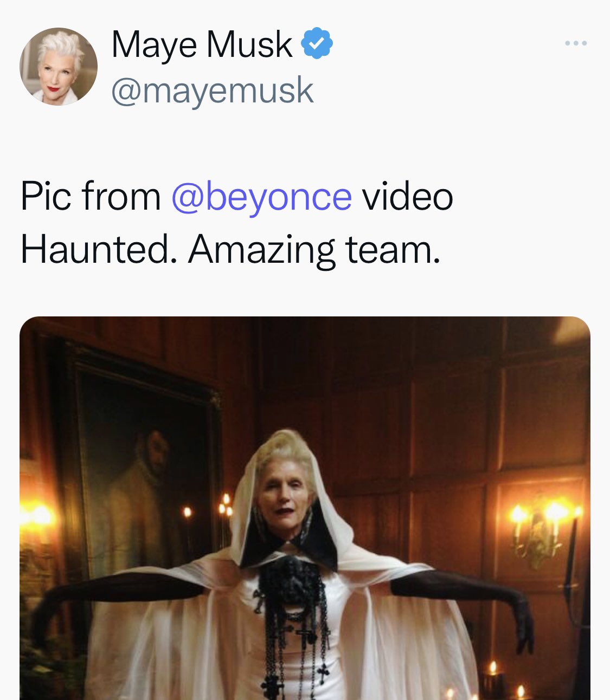Follow the @beyonce mention link
Viewport: 610px width, 700px height.
[x=261, y=196]
